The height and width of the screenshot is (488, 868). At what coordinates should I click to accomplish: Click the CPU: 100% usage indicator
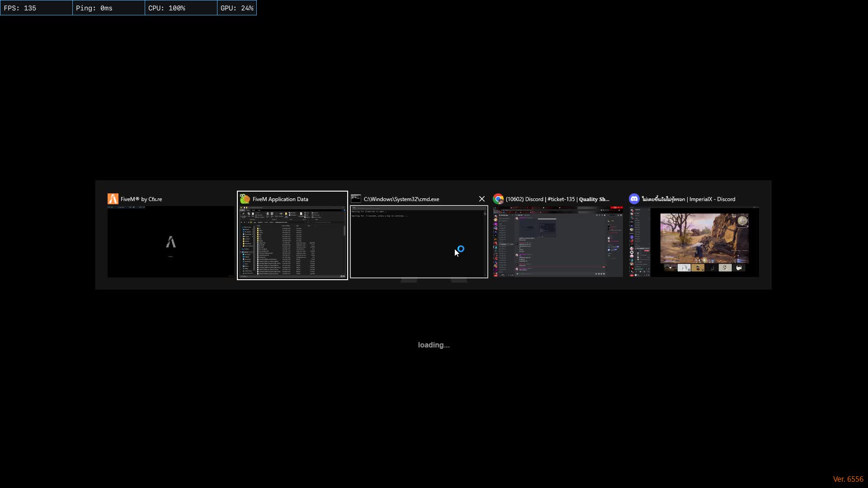point(167,8)
